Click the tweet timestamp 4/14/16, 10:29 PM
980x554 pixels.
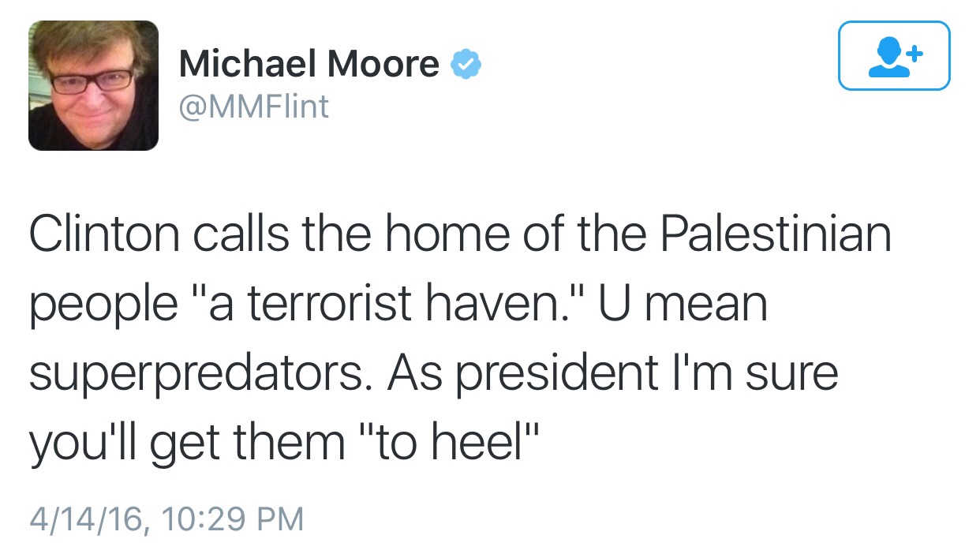166,519
